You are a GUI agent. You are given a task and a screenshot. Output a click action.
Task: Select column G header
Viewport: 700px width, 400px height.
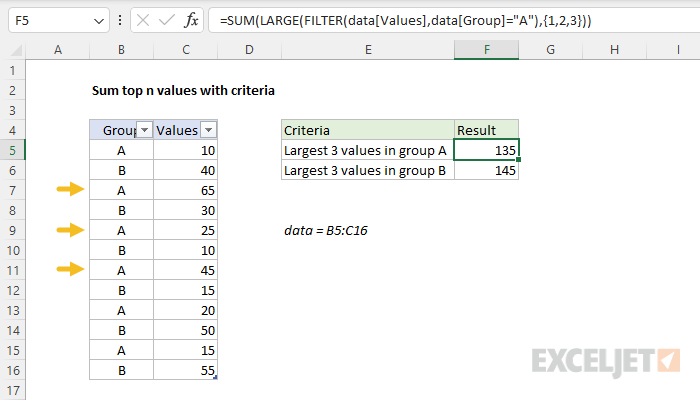tap(550, 50)
